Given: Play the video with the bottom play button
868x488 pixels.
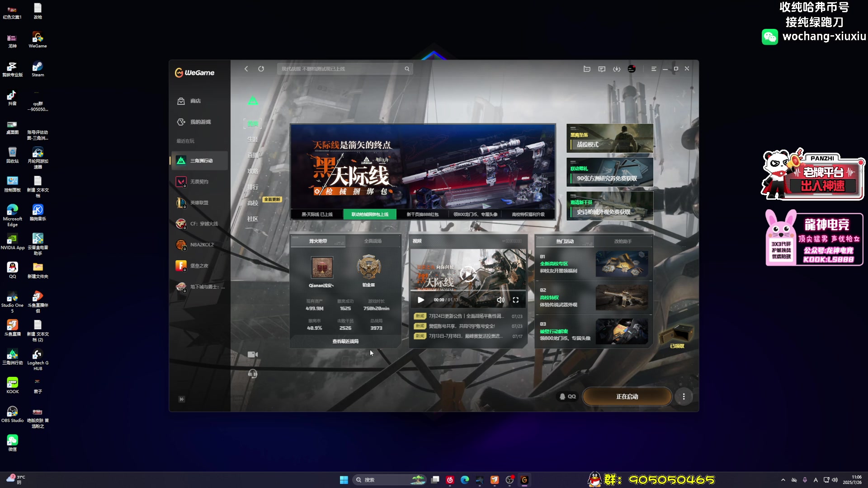Looking at the screenshot, I should click(421, 300).
